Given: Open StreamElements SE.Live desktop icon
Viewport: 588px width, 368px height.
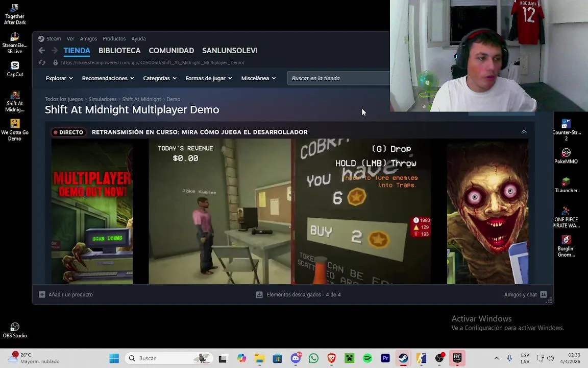Looking at the screenshot, I should 15,43.
